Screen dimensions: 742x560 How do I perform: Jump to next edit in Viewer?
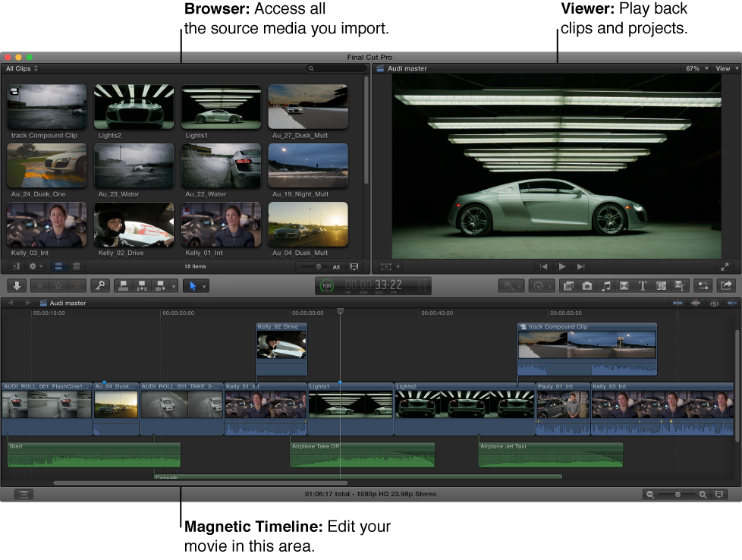coord(580,267)
